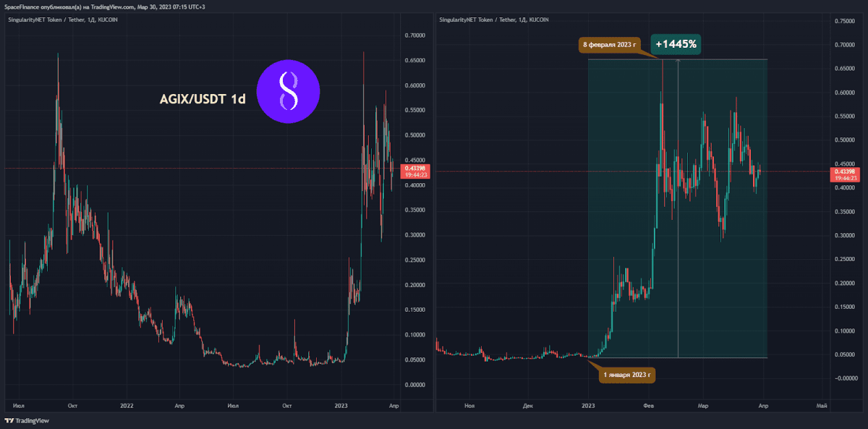Click 'Фев' on the right chart time axis
This screenshot has height=429, width=868.
(x=648, y=405)
